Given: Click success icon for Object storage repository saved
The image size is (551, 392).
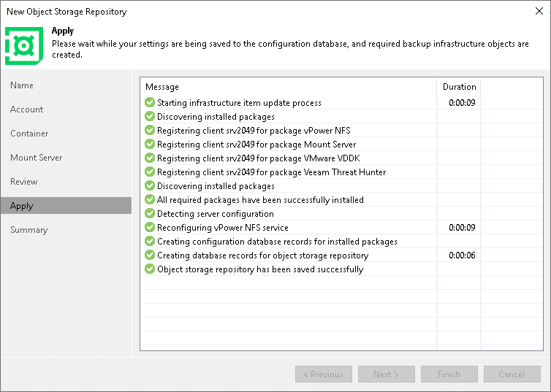Looking at the screenshot, I should coord(150,269).
